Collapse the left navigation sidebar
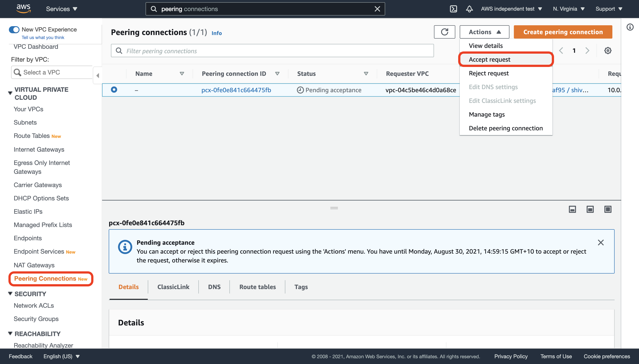639x364 pixels. 98,76
